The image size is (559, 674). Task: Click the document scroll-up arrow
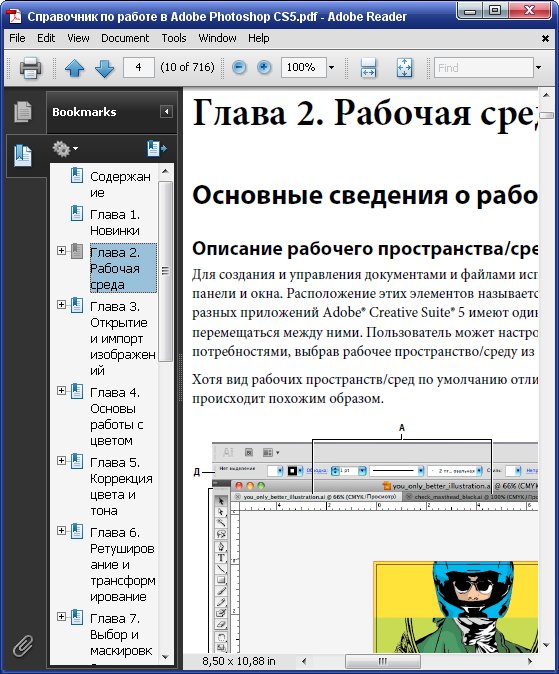tap(547, 95)
